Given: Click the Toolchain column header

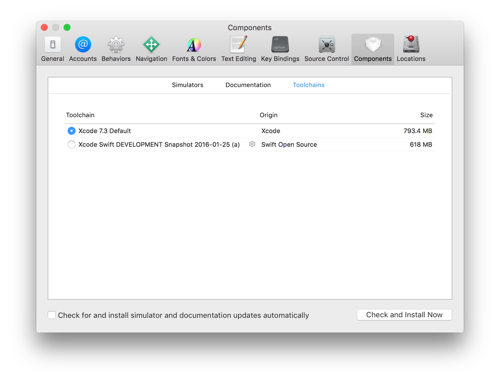Looking at the screenshot, I should click(x=80, y=115).
